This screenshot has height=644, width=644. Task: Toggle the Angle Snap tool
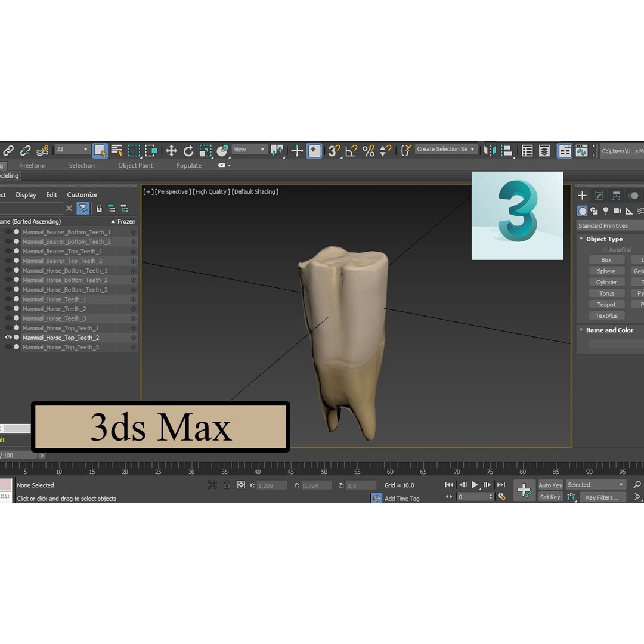351,151
